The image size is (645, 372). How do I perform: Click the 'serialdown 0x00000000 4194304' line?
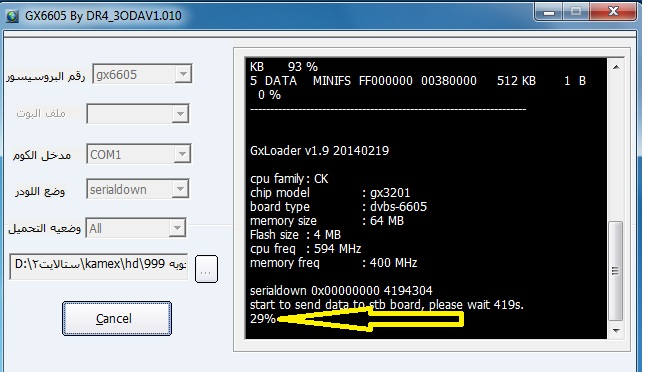click(x=341, y=291)
